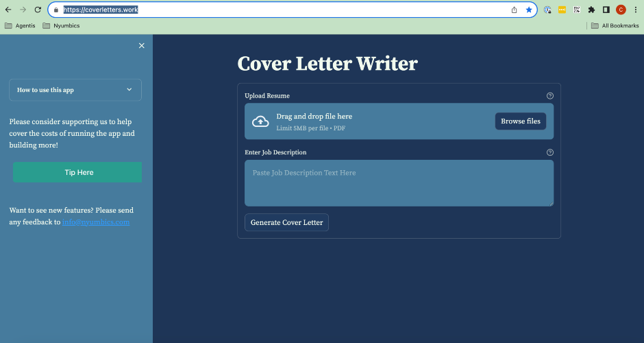
Task: Select the coverletters.work address bar URL
Action: point(101,10)
